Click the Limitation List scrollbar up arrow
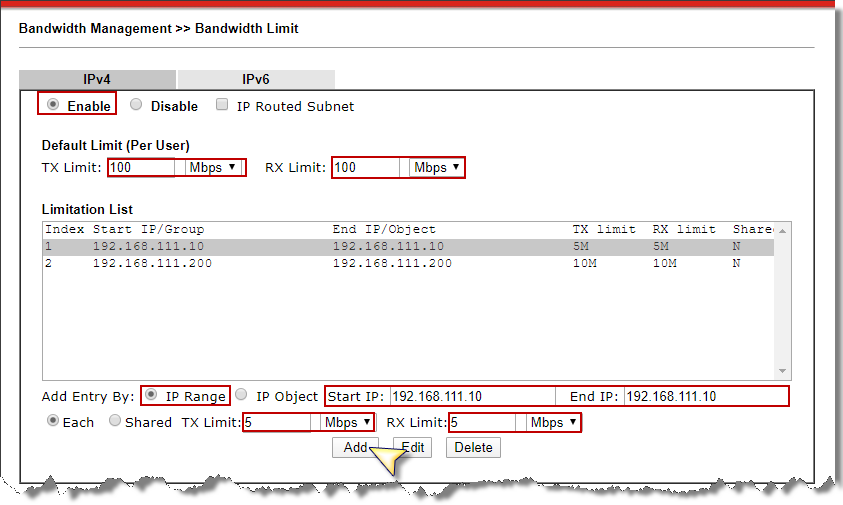The width and height of the screenshot is (843, 505). (x=782, y=231)
